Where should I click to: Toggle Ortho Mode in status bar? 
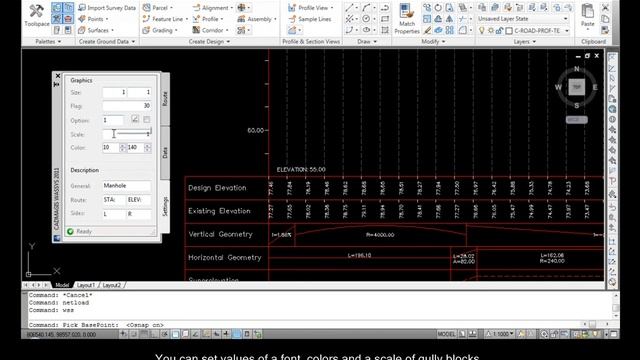(x=155, y=334)
